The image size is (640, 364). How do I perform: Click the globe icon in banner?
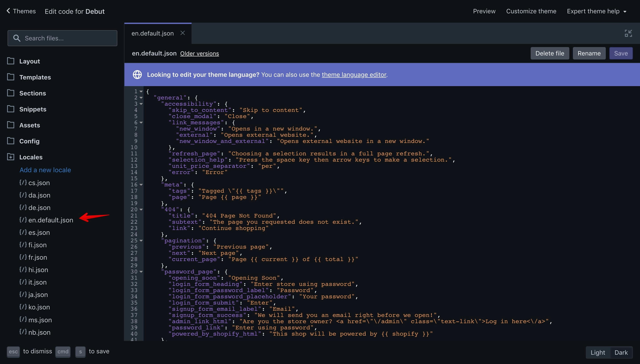[x=137, y=75]
